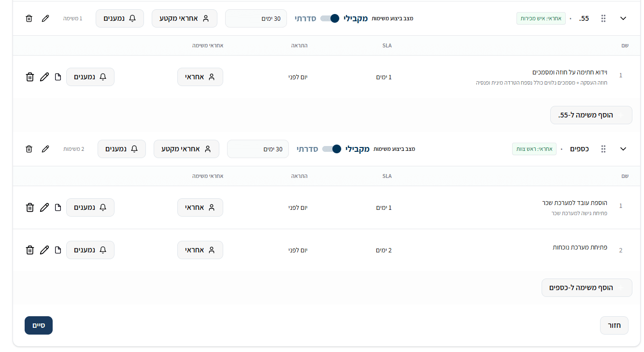The width and height of the screenshot is (644, 352).
Task: Delete the כספים section via trash icon
Action: click(x=29, y=149)
